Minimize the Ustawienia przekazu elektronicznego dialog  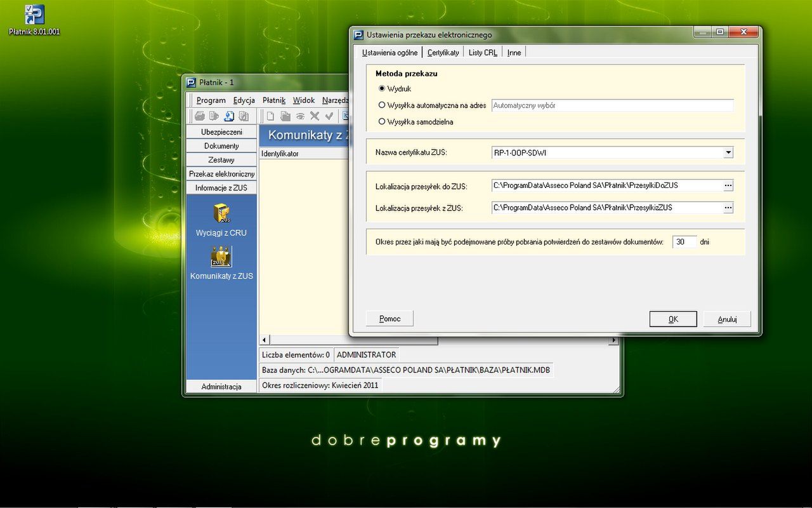[x=703, y=32]
